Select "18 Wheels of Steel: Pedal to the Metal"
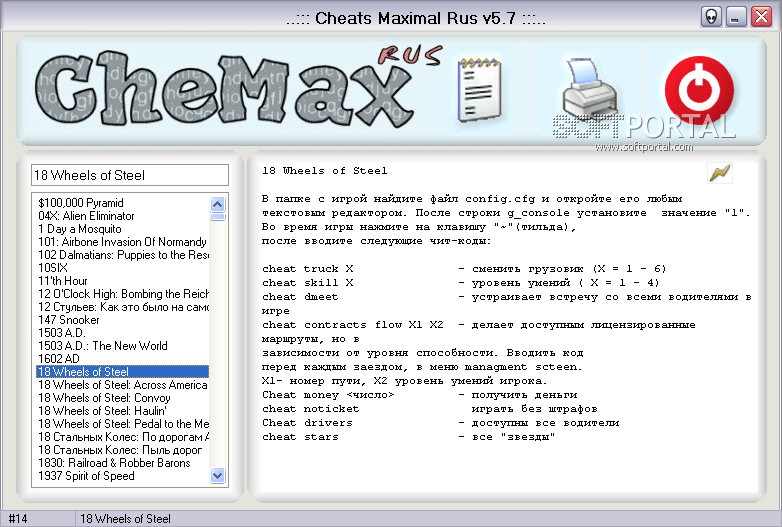 (123, 423)
